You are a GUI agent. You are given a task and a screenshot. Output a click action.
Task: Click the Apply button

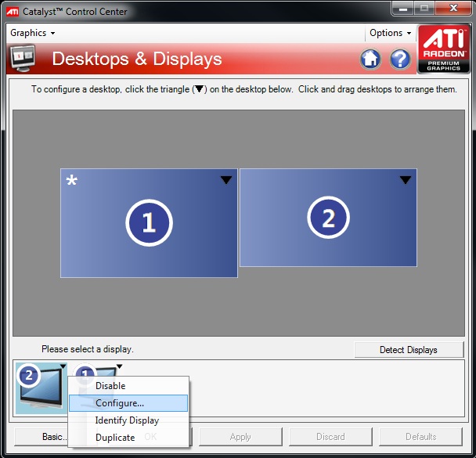240,437
